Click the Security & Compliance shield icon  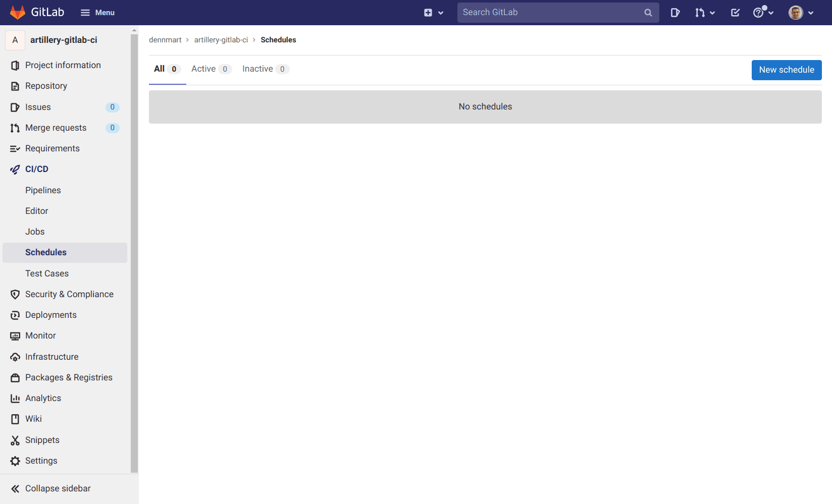click(15, 294)
